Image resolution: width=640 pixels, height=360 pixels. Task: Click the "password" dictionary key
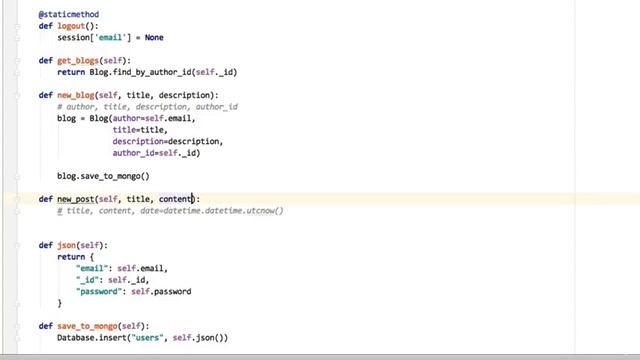[99, 291]
